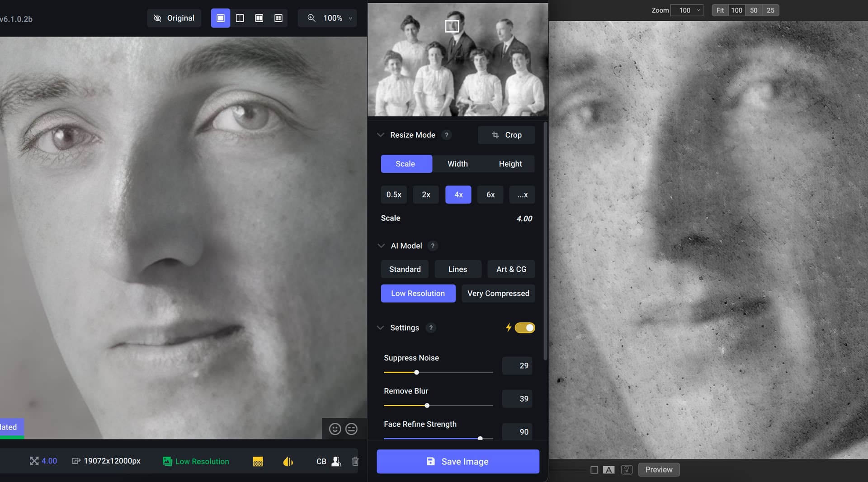Switch to split view layout
This screenshot has width=868, height=482.
tap(240, 18)
